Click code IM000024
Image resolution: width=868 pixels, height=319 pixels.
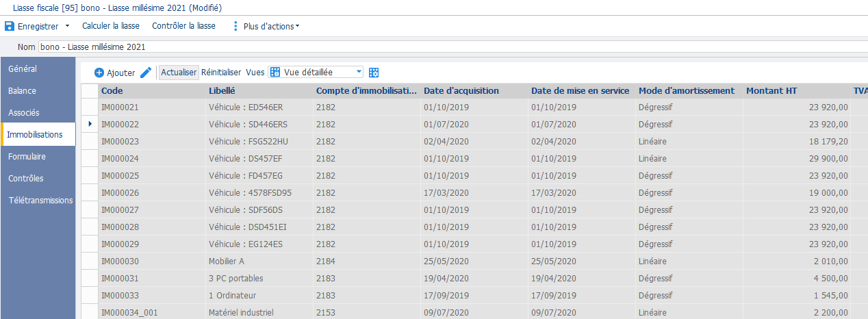click(120, 158)
